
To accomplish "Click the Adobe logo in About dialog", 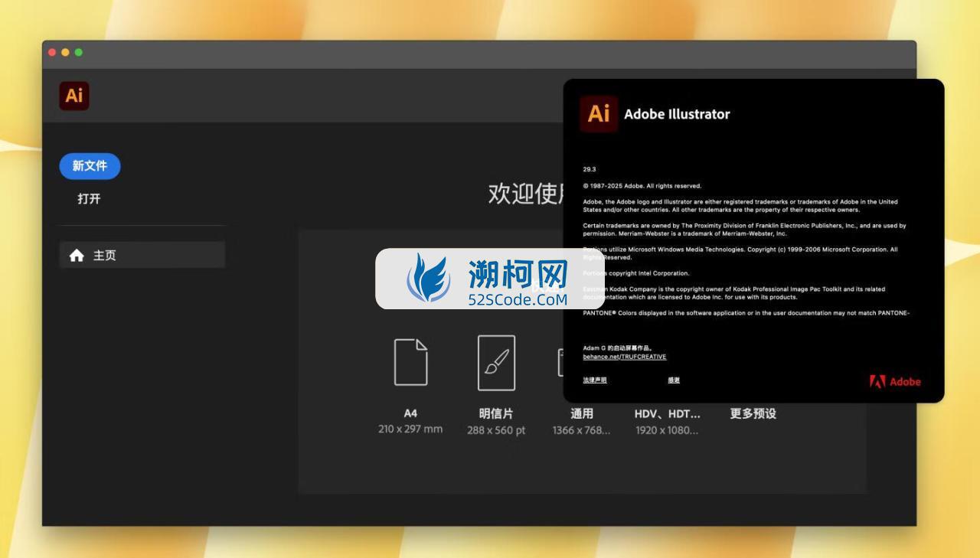I will click(895, 381).
